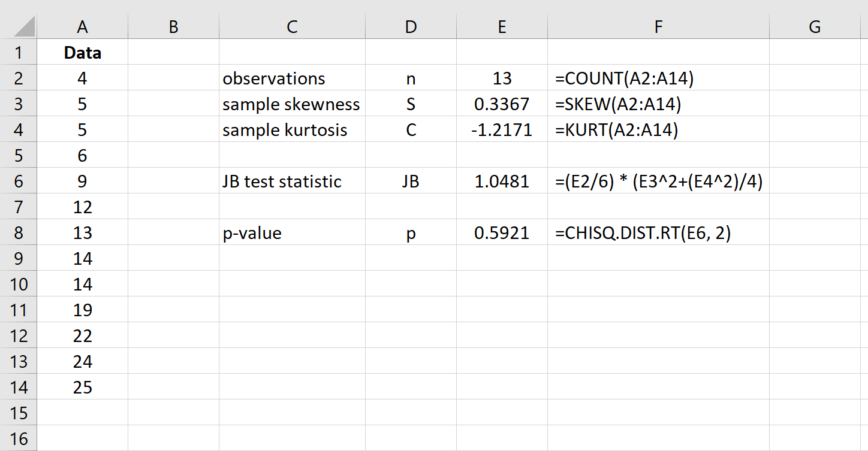This screenshot has width=868, height=451.
Task: Select cell A8 containing value 13
Action: click(x=83, y=233)
